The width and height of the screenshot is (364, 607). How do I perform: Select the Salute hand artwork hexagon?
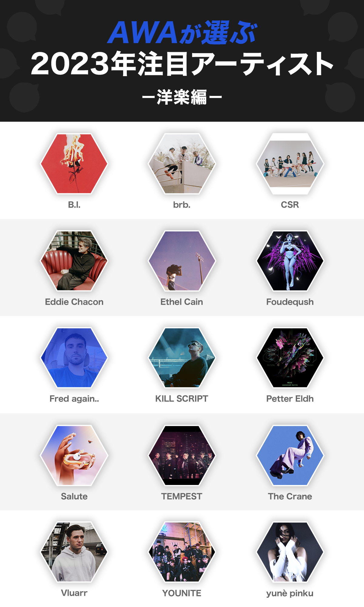[74, 455]
